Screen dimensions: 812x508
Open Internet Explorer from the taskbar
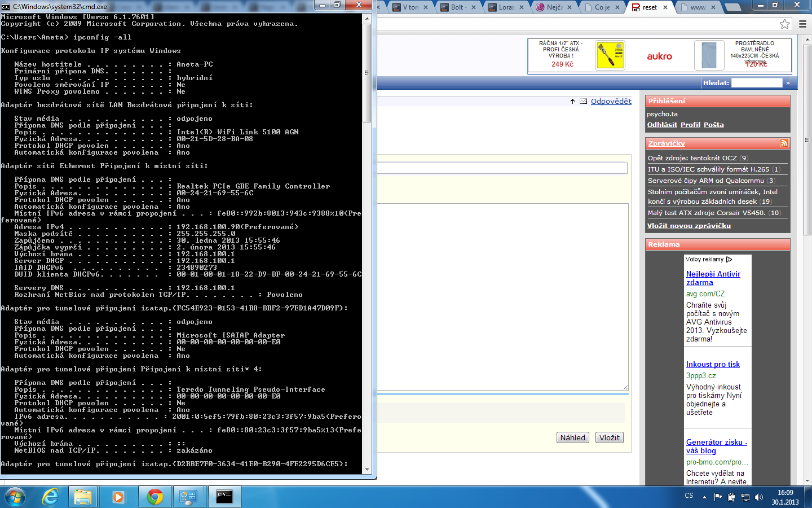[x=51, y=497]
